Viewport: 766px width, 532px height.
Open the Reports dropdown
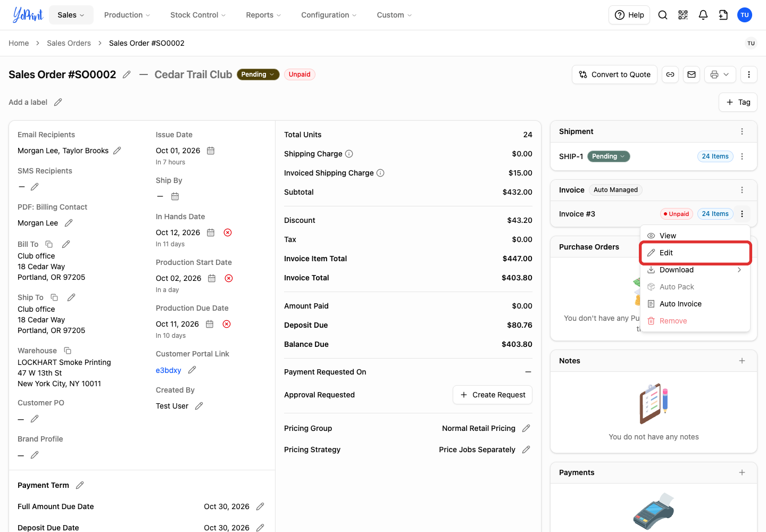tap(263, 15)
